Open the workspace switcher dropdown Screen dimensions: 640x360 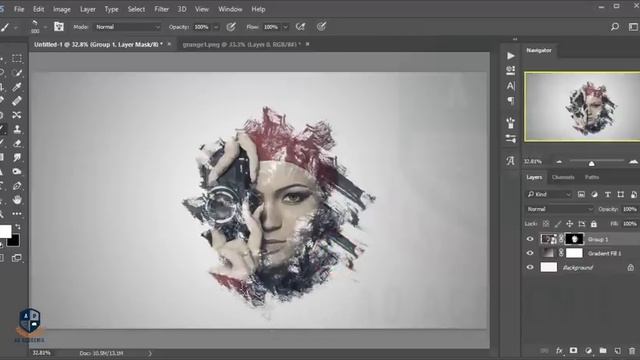[x=633, y=27]
